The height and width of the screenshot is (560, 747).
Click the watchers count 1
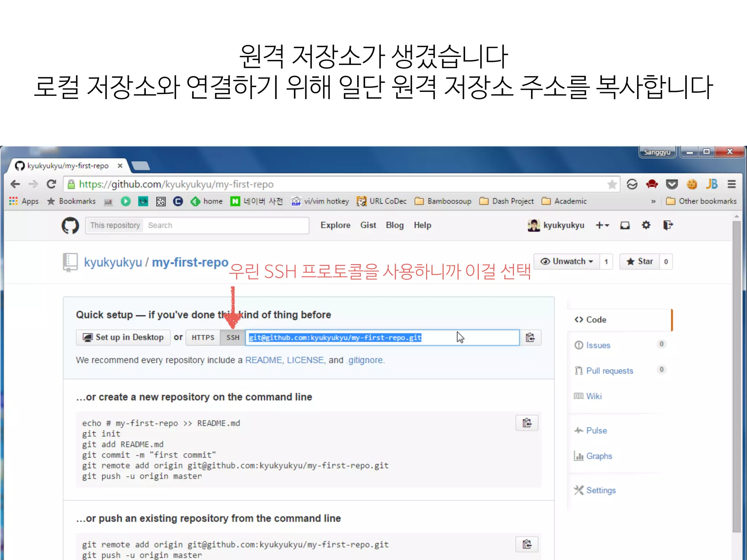(606, 261)
